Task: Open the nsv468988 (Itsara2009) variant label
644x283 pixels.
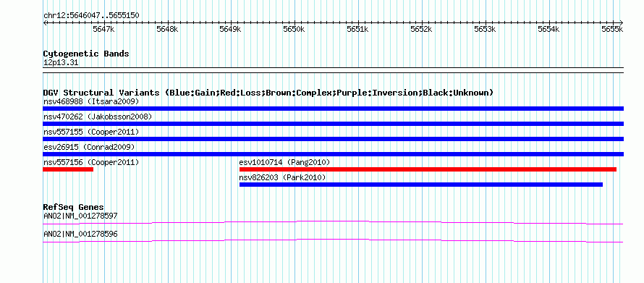Action: tap(91, 101)
